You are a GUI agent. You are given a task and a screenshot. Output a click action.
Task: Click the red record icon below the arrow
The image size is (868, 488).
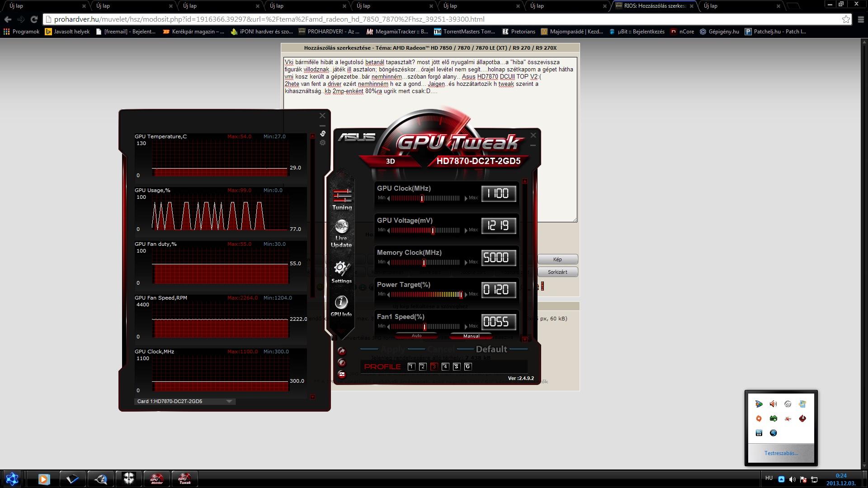coord(342,362)
